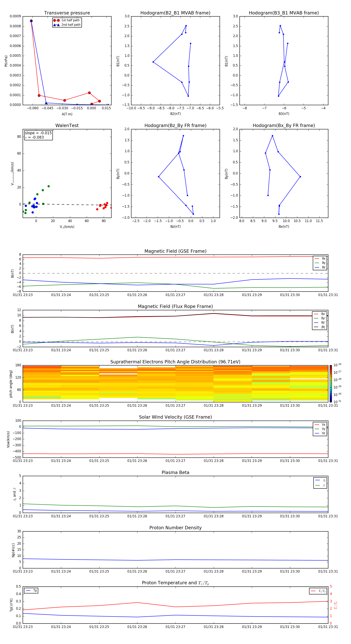Click the 'Hodogram(Bz_By FR frame)' title
The width and height of the screenshot is (351, 644).
[175, 125]
